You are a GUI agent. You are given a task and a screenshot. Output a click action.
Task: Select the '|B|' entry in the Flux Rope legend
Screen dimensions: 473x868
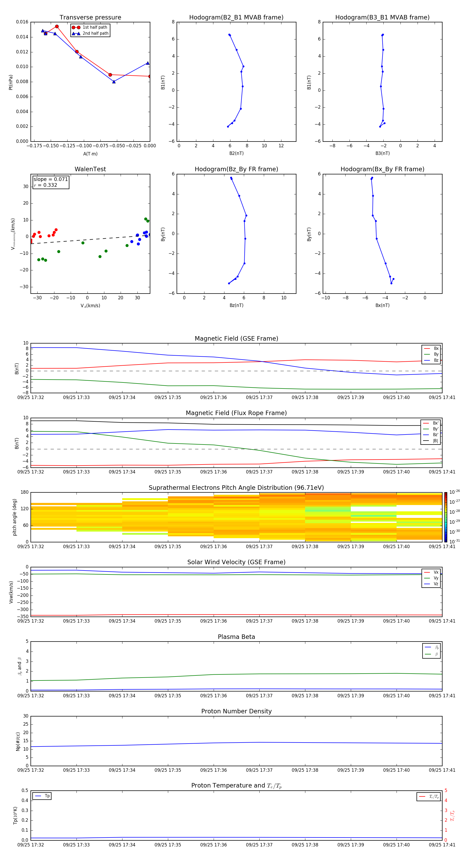(x=431, y=441)
